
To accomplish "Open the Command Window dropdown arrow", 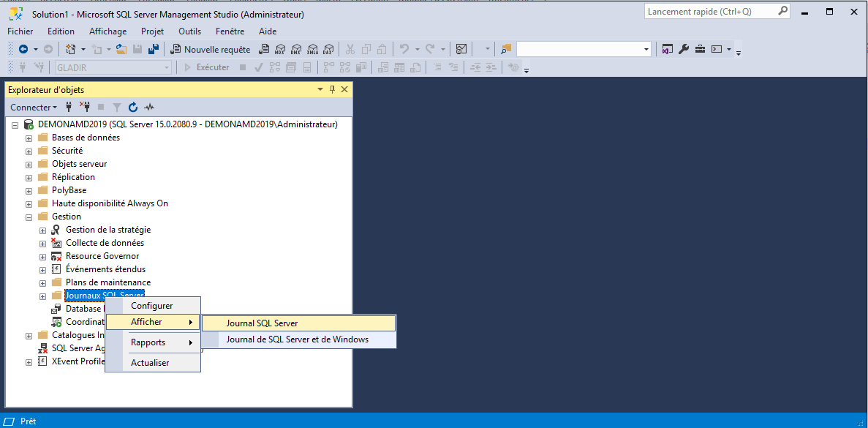I will coord(729,49).
